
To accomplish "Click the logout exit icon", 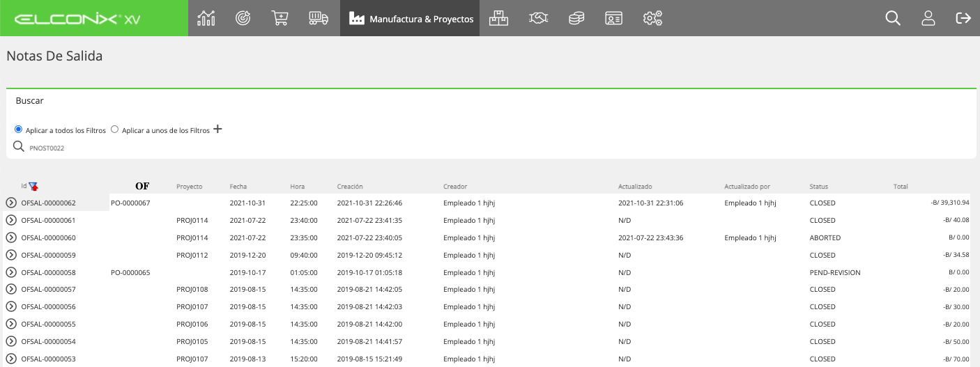I will pos(963,18).
